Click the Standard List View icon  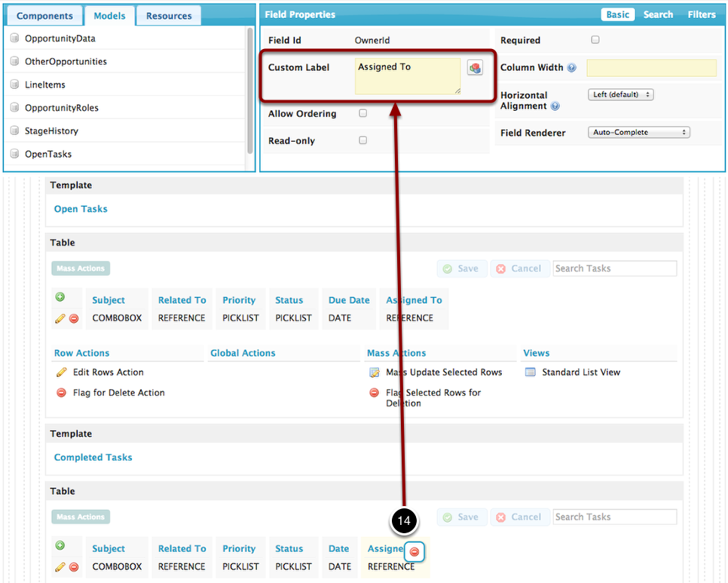530,373
